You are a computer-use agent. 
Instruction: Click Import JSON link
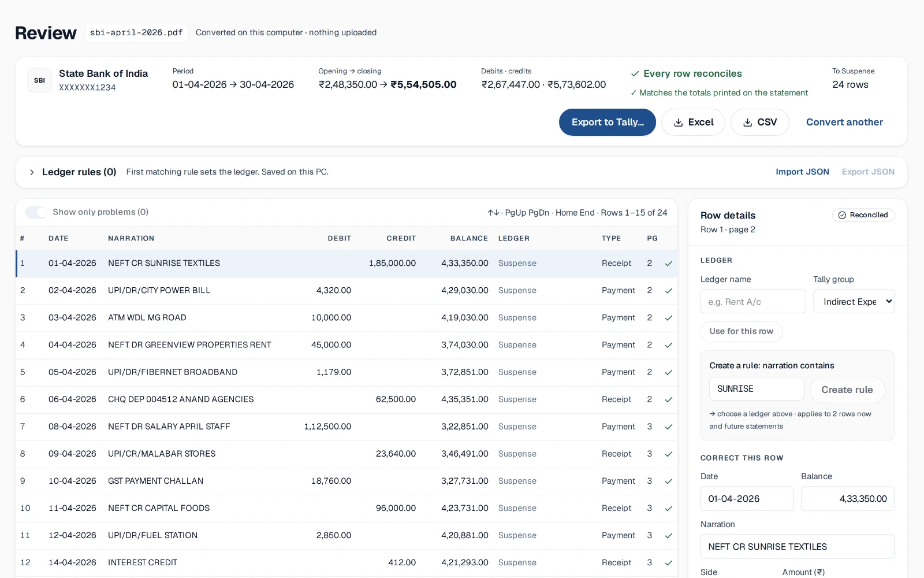point(802,172)
